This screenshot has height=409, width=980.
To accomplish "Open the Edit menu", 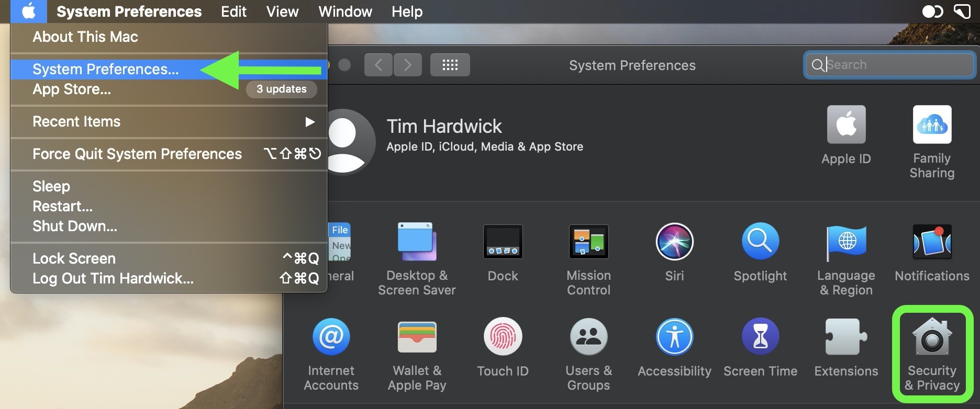I will point(233,11).
